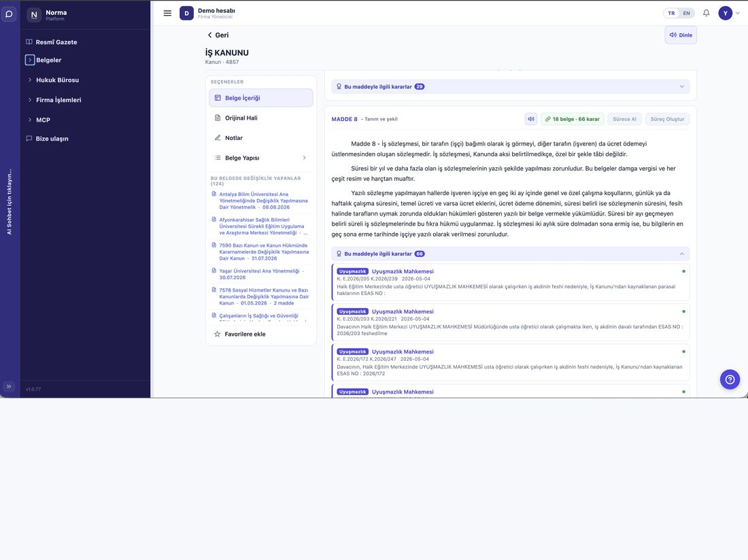Switch language to EN

687,14
